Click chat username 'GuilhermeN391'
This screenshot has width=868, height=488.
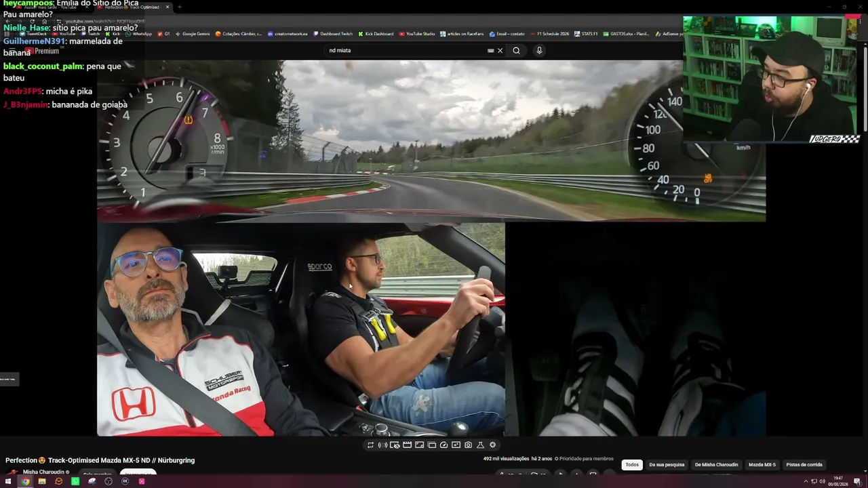(34, 41)
